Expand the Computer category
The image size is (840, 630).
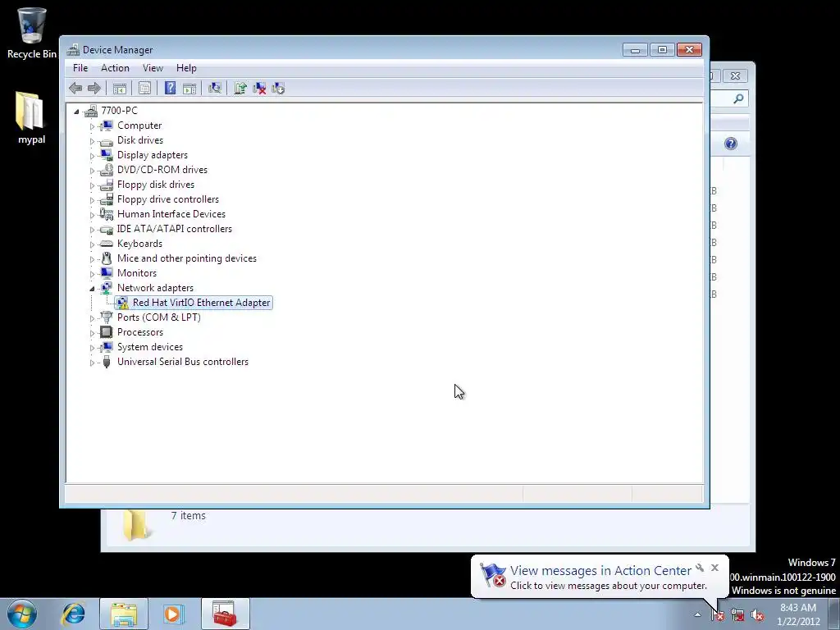(x=92, y=126)
